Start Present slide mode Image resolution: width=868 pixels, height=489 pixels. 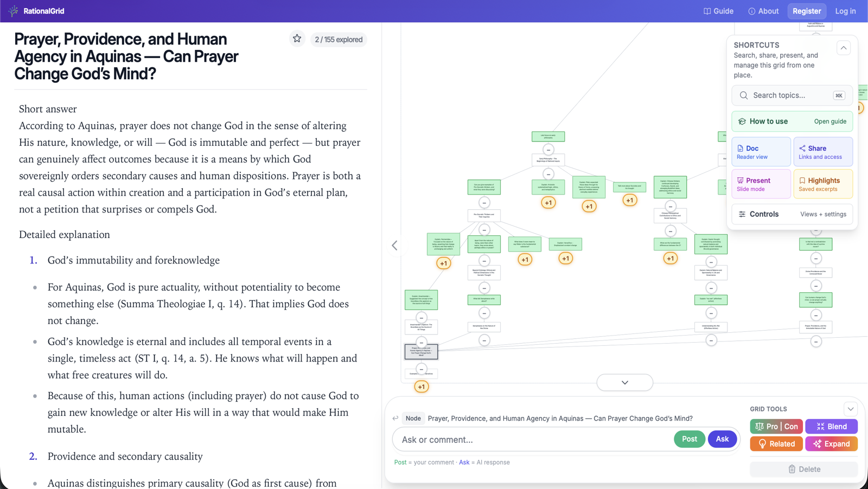click(761, 184)
